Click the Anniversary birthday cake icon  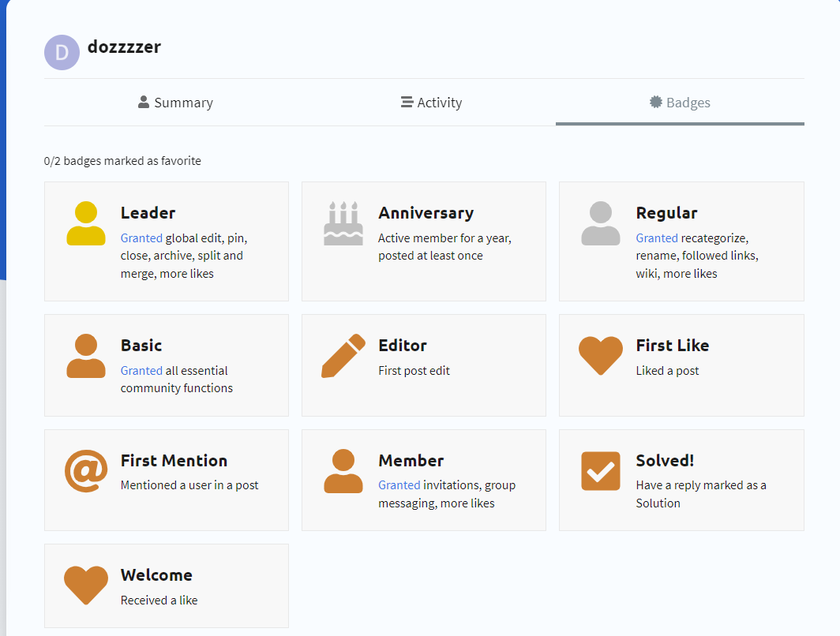[343, 223]
